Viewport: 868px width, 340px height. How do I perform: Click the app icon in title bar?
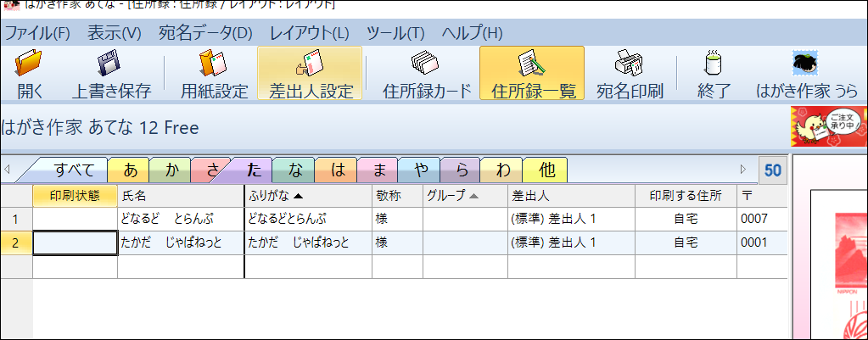point(11,4)
